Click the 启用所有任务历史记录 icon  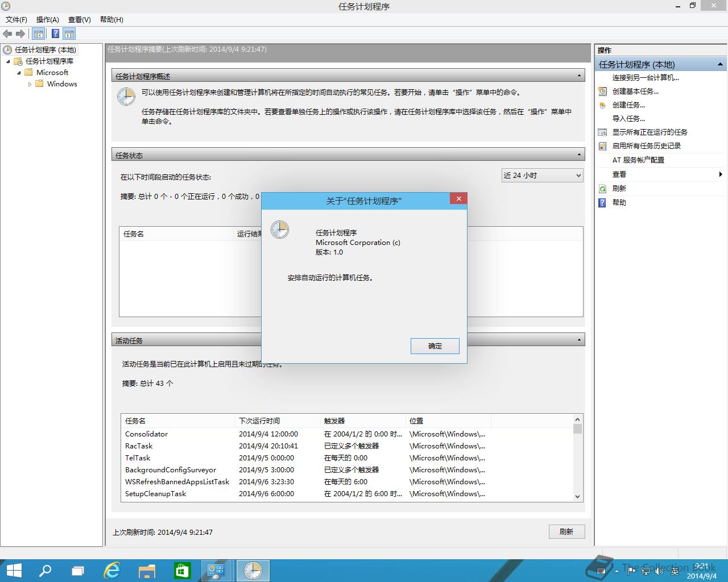(603, 146)
